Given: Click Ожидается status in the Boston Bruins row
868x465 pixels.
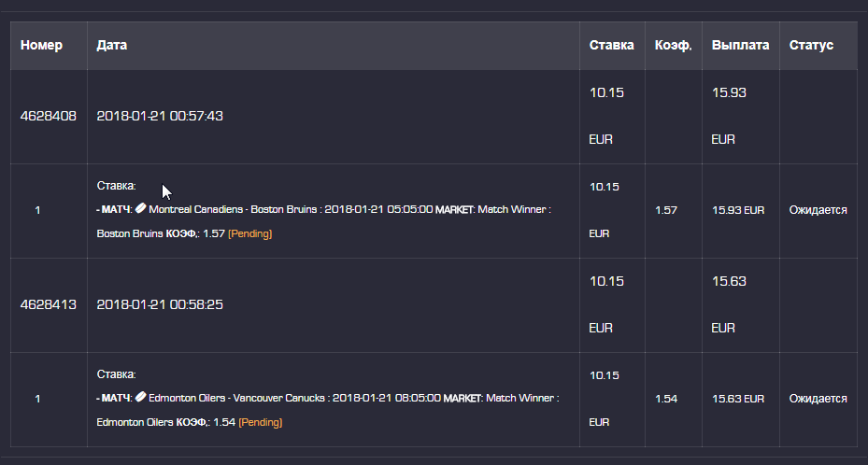Looking at the screenshot, I should pyautogui.click(x=818, y=210).
